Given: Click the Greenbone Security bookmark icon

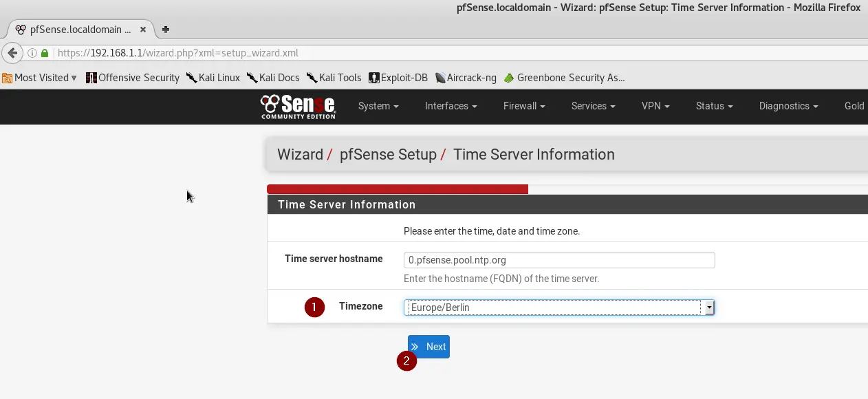Looking at the screenshot, I should [509, 78].
